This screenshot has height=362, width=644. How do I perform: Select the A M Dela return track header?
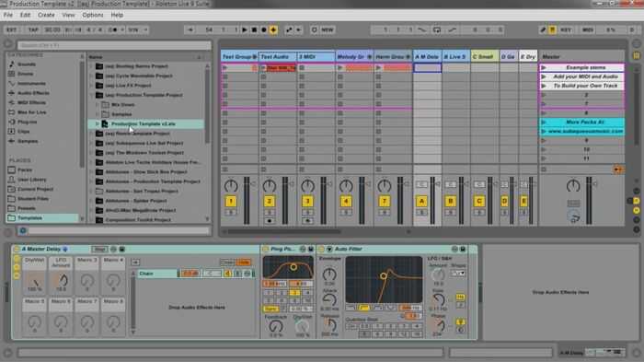coord(427,57)
